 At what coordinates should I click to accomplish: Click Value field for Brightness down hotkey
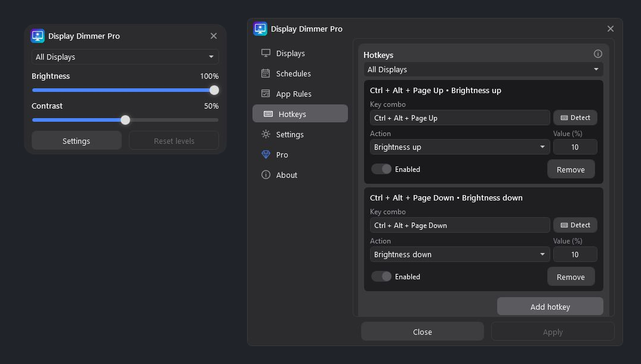point(575,255)
